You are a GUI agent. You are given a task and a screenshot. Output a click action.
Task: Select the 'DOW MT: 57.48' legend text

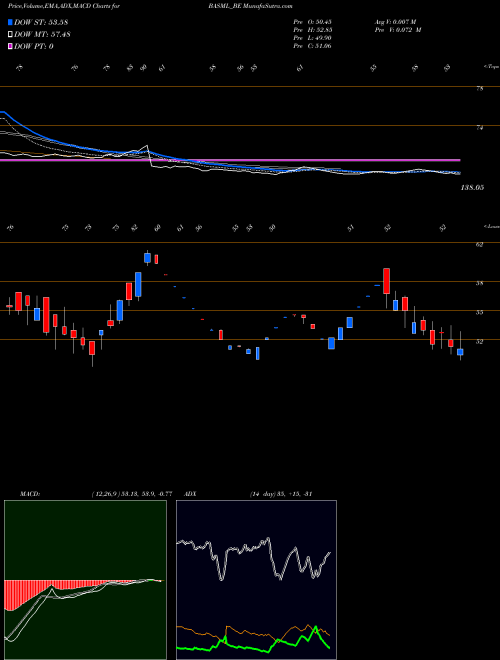click(42, 34)
